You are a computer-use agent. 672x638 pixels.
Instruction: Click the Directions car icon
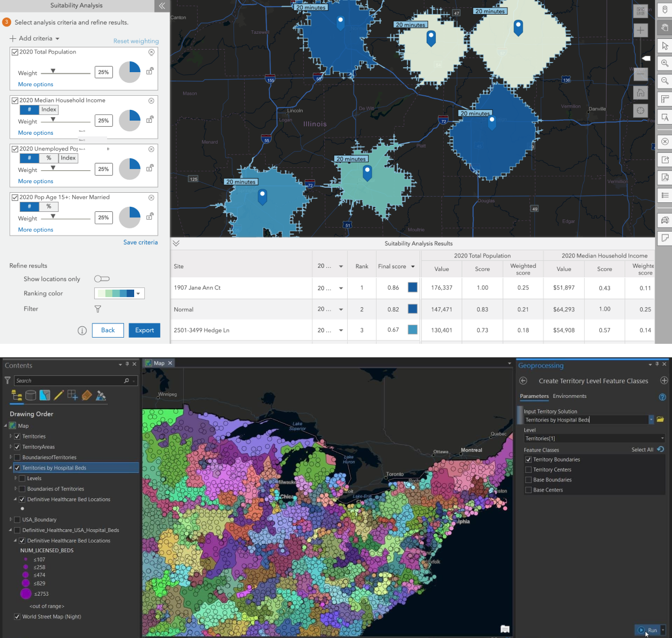pyautogui.click(x=664, y=220)
